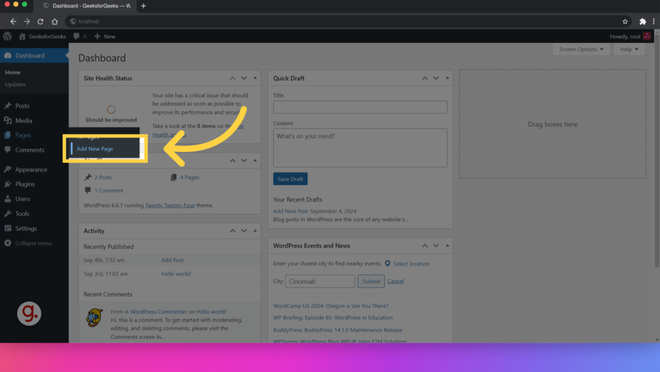This screenshot has height=372, width=660.
Task: Collapse WordPress Events and News panel
Action: click(x=447, y=246)
